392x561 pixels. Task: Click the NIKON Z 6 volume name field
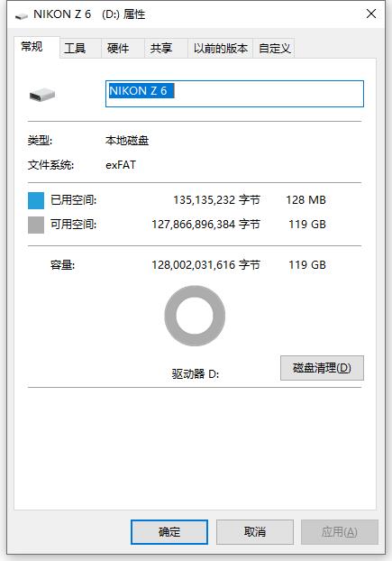click(234, 94)
